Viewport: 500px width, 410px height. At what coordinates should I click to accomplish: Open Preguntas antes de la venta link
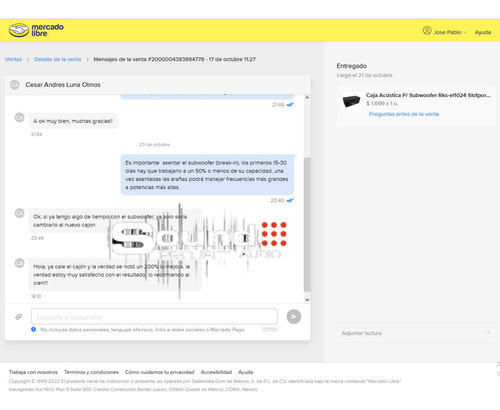(x=404, y=114)
